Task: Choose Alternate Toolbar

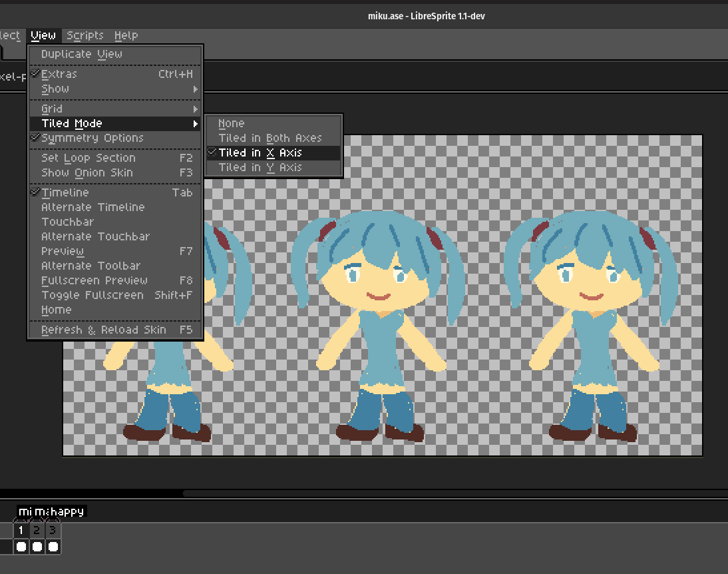Action: (115, 266)
